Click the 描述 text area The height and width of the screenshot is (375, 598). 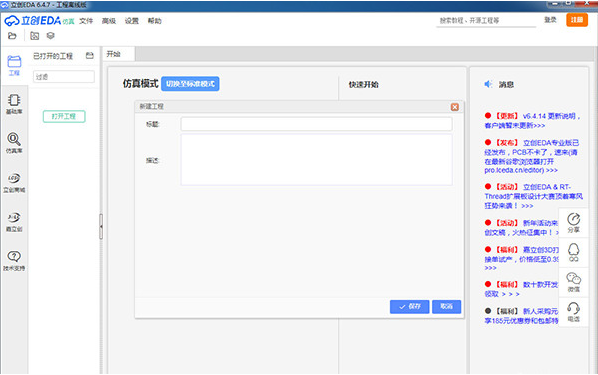(317, 159)
